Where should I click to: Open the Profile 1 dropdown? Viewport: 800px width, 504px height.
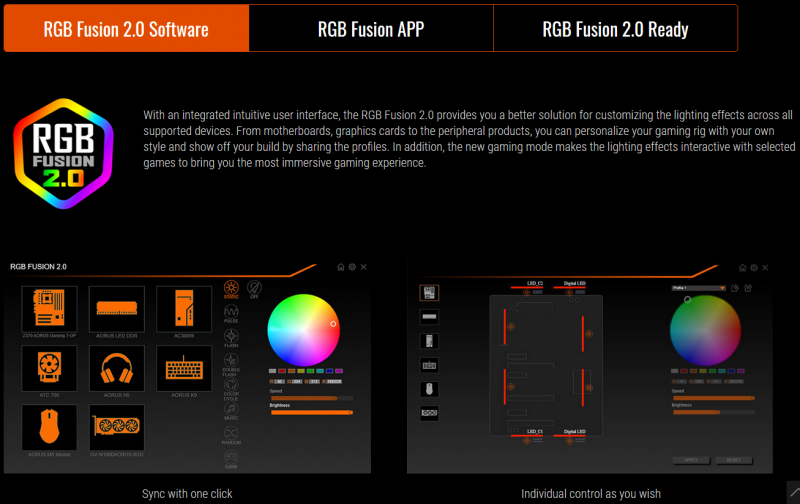pyautogui.click(x=698, y=288)
